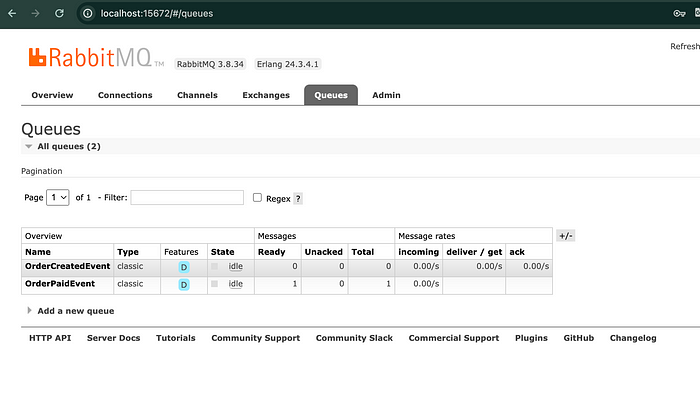
Task: Click the D durable badge for OrderPaidEvent
Action: click(x=183, y=285)
